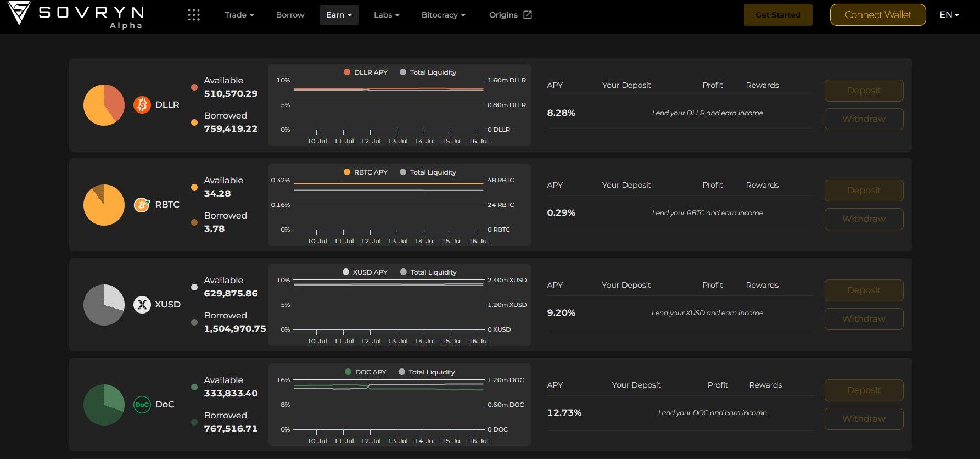
Task: Click the DLLR token icon
Action: click(x=142, y=104)
